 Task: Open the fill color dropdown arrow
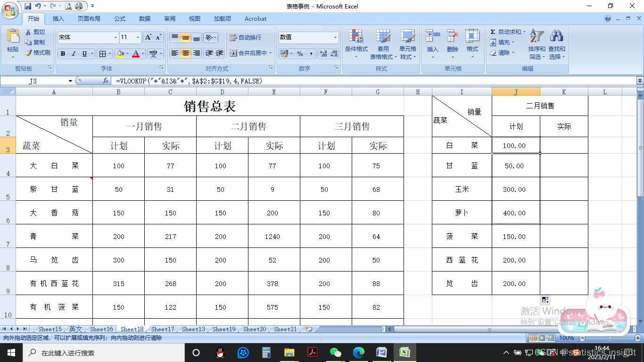(x=128, y=54)
